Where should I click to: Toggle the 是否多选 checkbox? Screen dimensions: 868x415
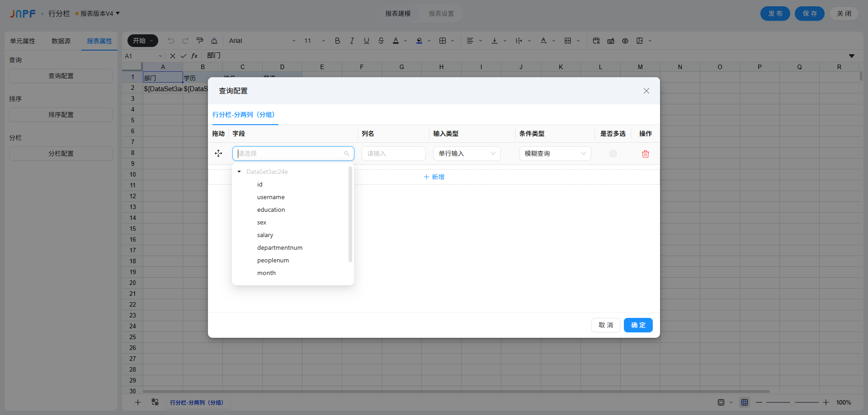pos(613,154)
